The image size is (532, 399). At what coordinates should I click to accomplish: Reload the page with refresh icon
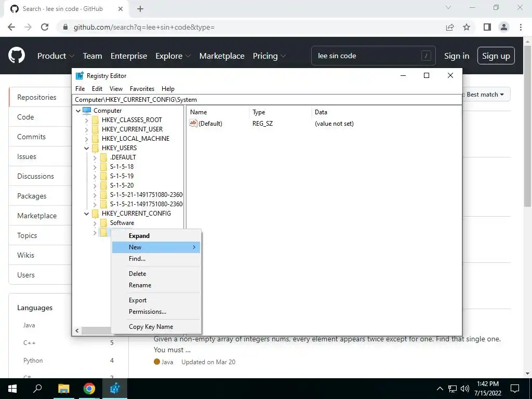(45, 27)
